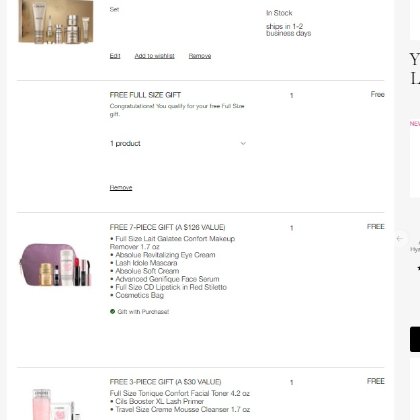Viewport: 420px width, 420px height.
Task: Click the Gift with Purchase label
Action: [143, 312]
